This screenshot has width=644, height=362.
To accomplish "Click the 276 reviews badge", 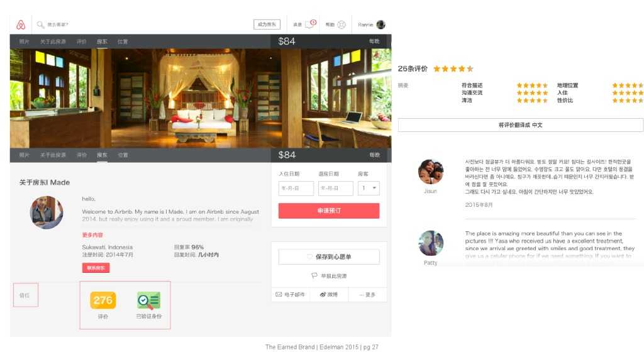I will (103, 300).
